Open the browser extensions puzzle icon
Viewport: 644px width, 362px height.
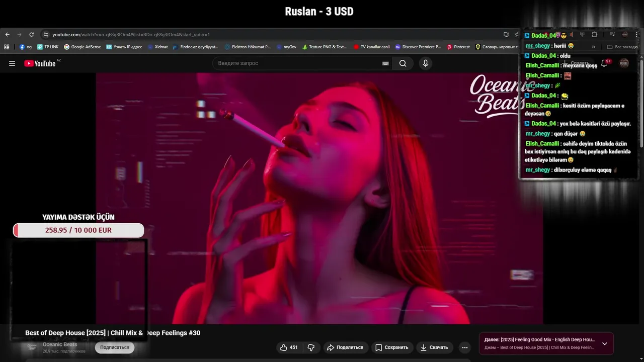click(594, 35)
